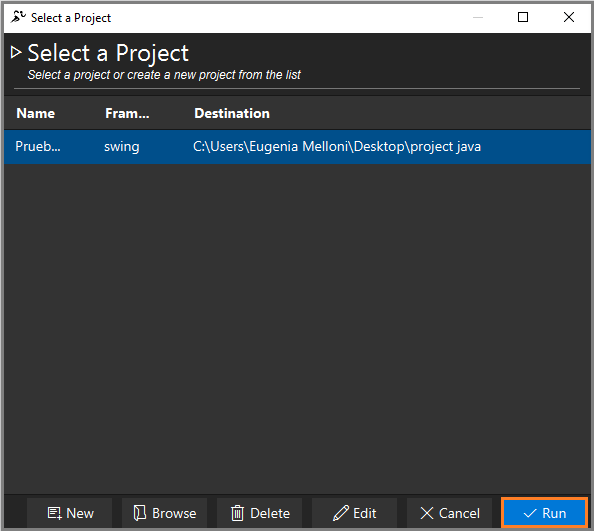The height and width of the screenshot is (531, 594).
Task: Select the Prueb... project row
Action: point(297,147)
